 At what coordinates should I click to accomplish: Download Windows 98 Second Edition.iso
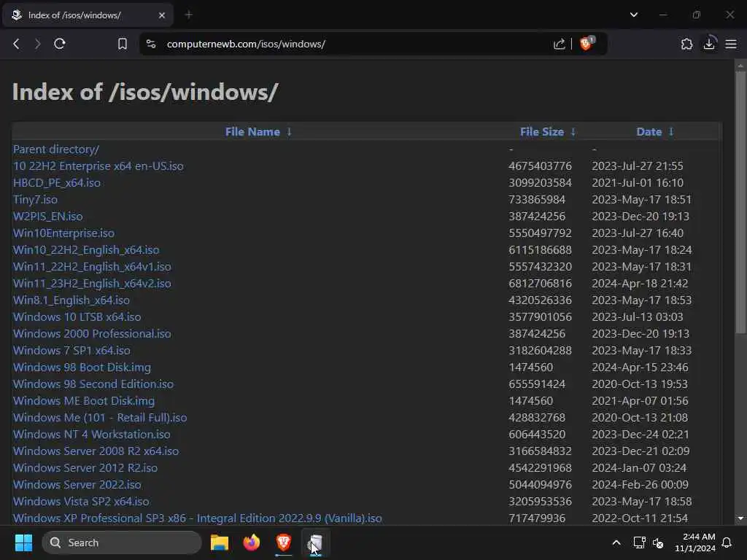(93, 384)
